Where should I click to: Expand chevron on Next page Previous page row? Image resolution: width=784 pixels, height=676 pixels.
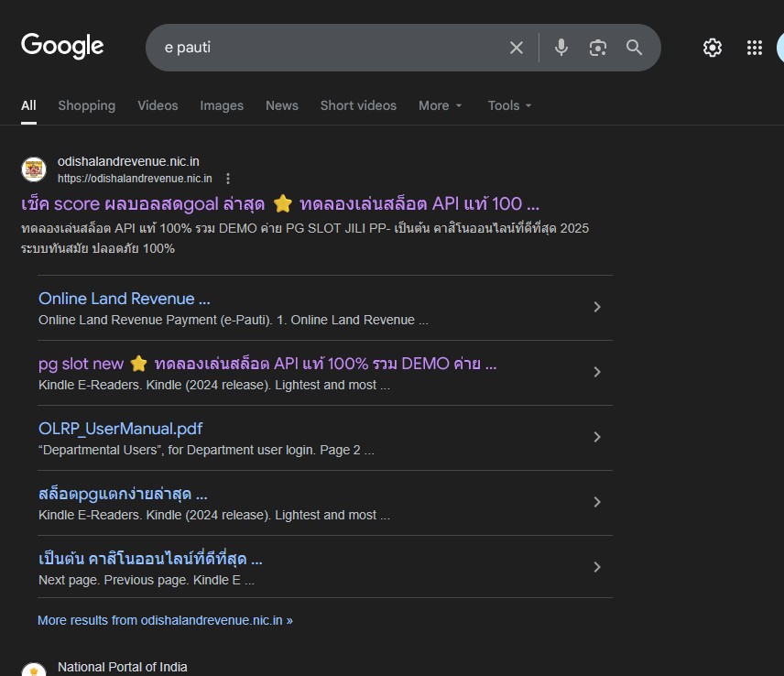597,567
